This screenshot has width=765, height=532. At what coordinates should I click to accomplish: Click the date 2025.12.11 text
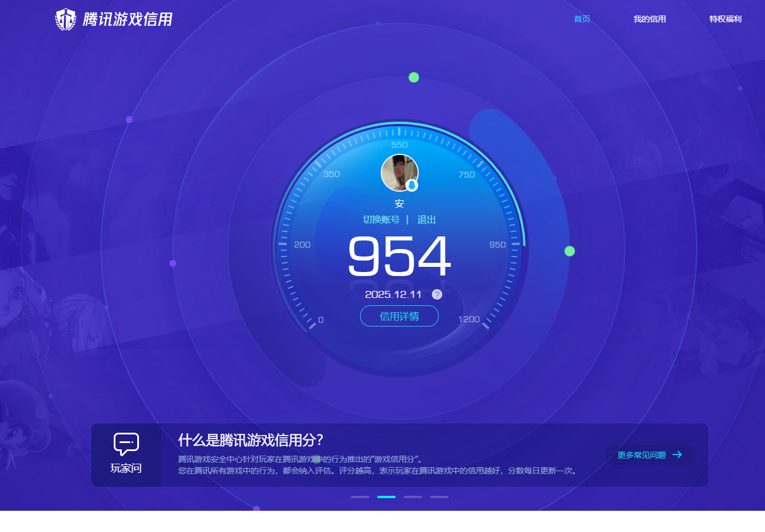point(394,294)
